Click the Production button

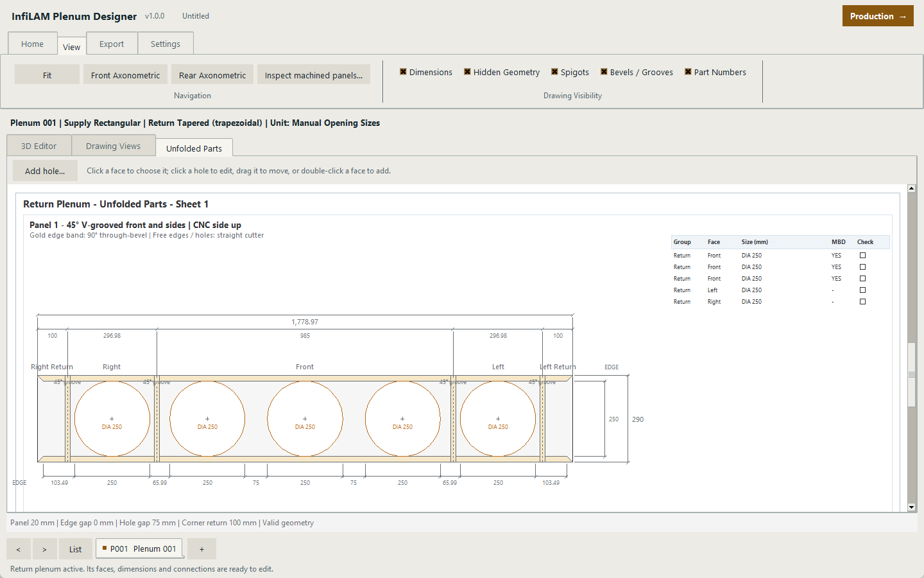[878, 16]
